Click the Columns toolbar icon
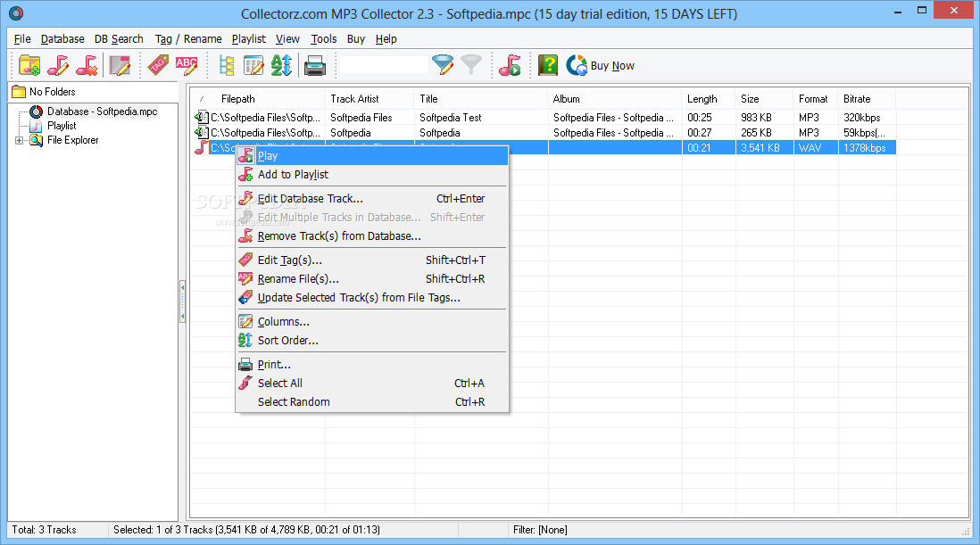Image resolution: width=980 pixels, height=545 pixels. click(253, 65)
